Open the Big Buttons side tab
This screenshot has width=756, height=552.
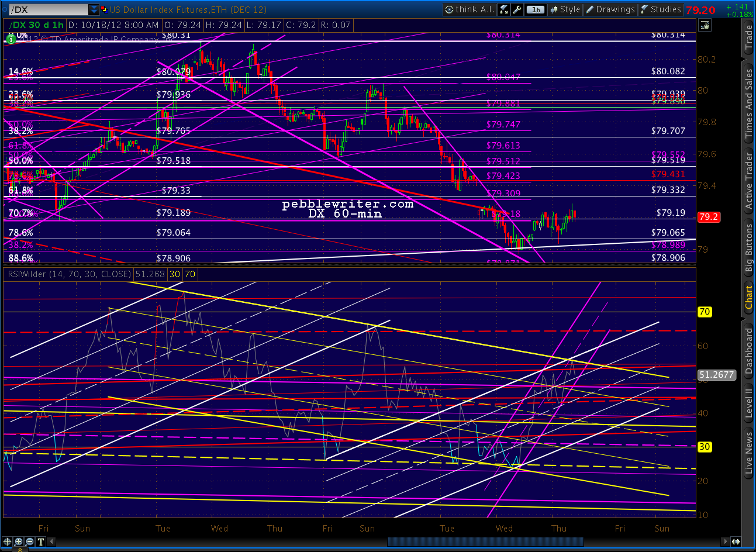click(x=749, y=248)
